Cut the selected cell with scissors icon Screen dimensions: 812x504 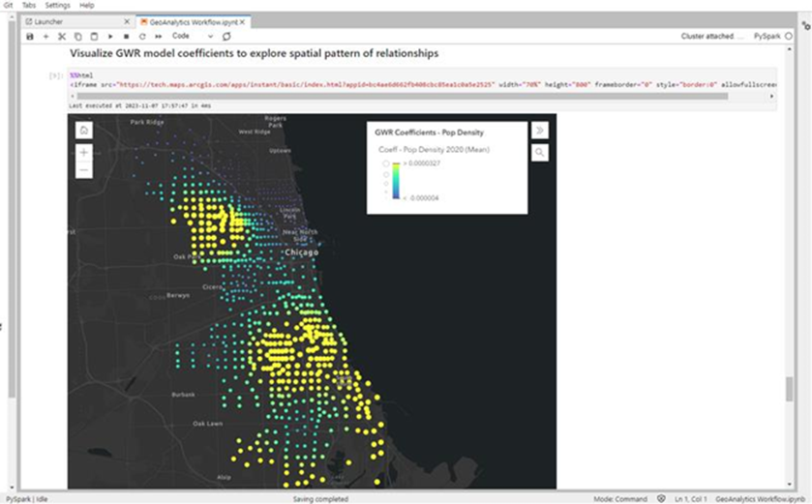(62, 37)
